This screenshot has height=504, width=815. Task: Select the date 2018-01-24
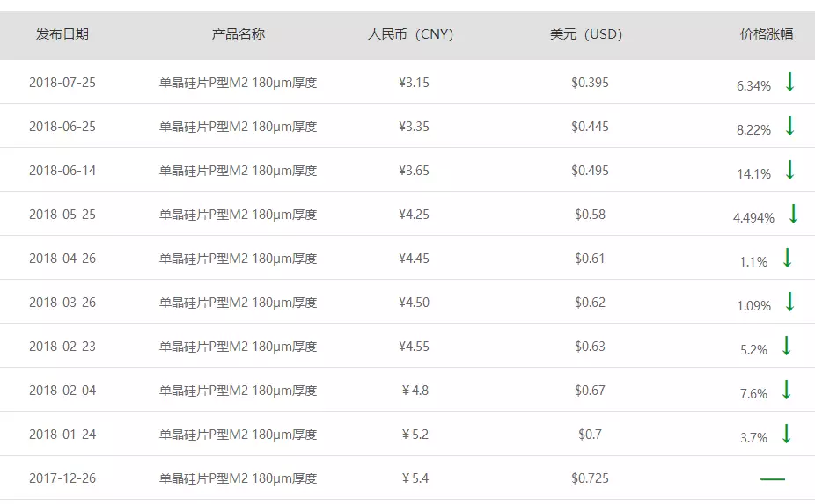tap(62, 435)
